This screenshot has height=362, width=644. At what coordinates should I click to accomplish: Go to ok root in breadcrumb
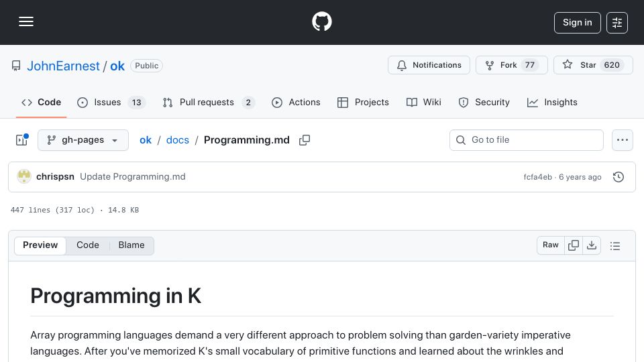(146, 140)
